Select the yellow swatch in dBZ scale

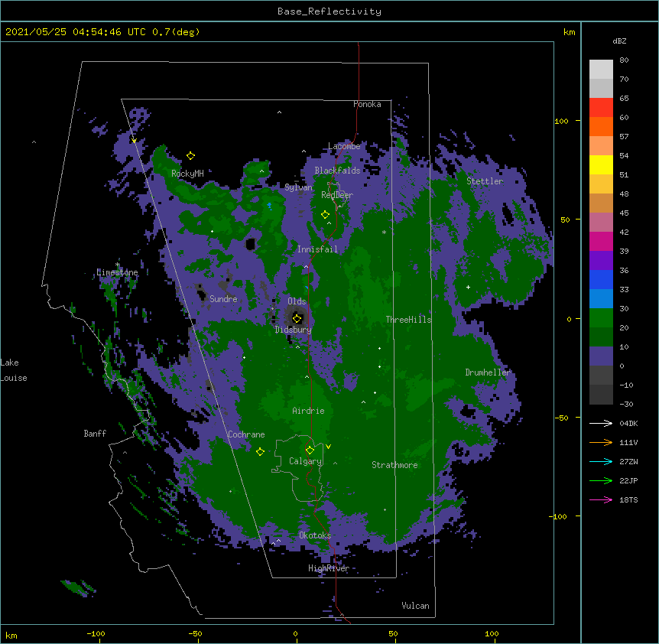pos(601,164)
